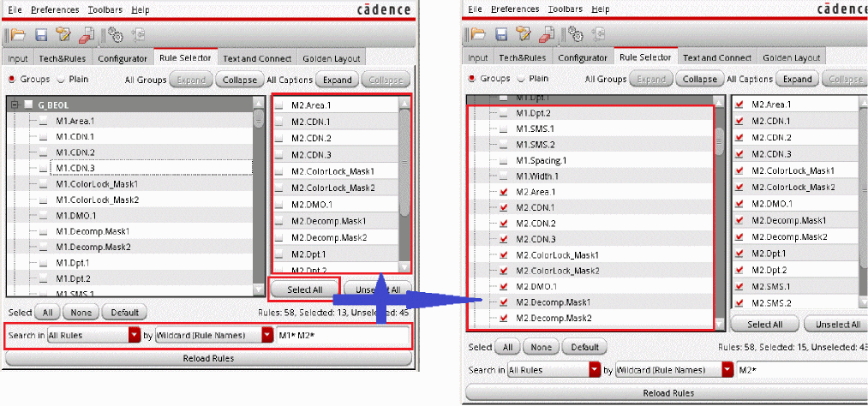Collapse the G_BEOL tree group
The height and width of the screenshot is (406, 868).
tap(15, 104)
